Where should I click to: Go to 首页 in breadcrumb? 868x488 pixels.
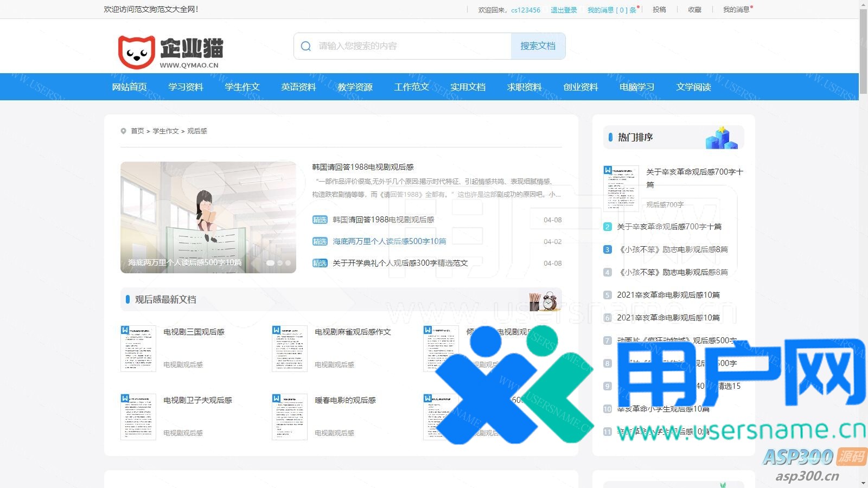click(137, 131)
